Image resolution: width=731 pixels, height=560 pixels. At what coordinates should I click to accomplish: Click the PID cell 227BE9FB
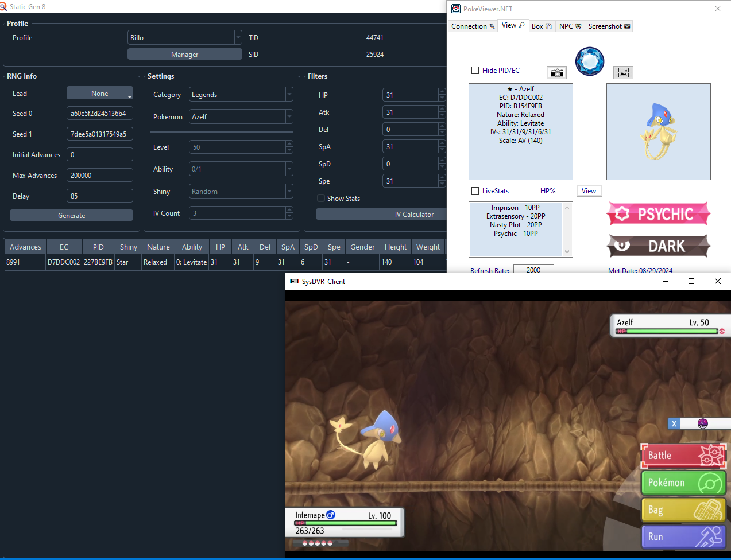coord(98,262)
